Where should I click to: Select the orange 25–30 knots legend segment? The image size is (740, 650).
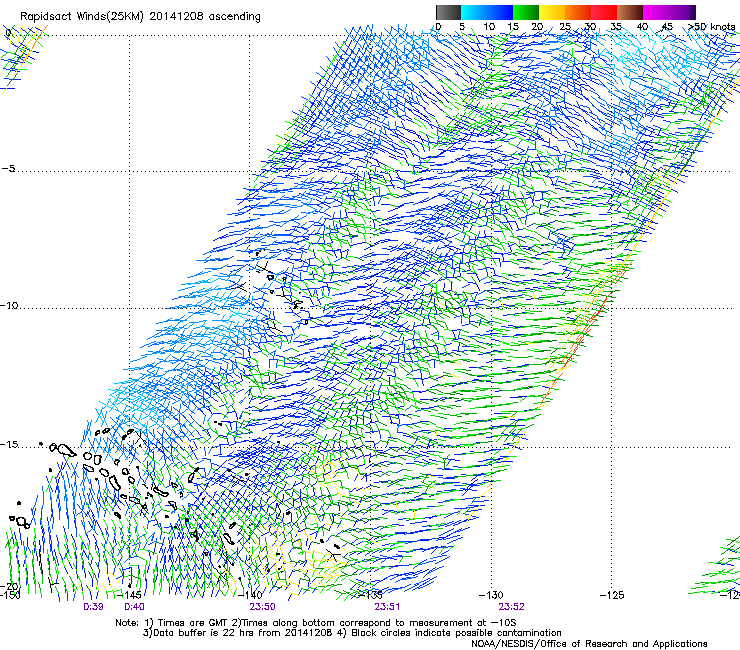(578, 12)
